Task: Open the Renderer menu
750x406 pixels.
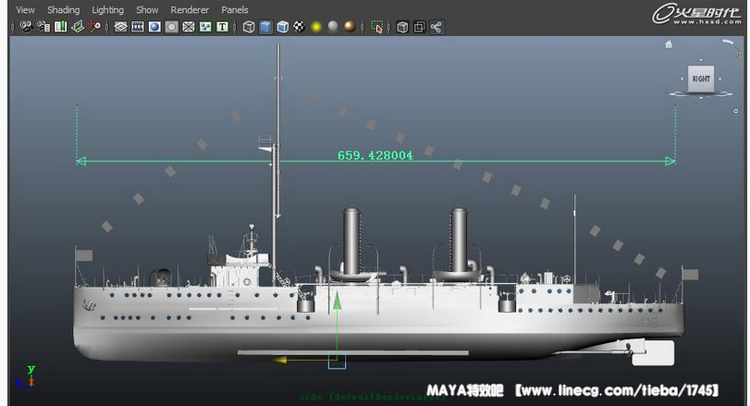Action: (190, 9)
